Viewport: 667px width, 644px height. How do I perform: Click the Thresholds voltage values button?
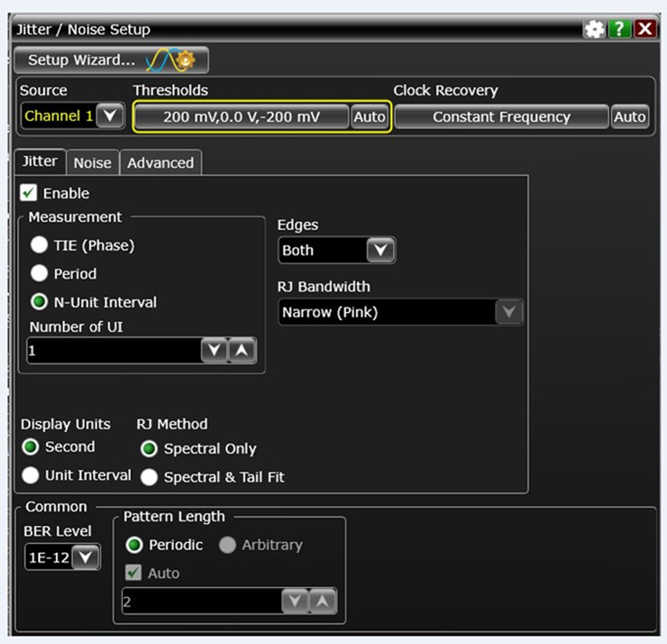[x=242, y=117]
